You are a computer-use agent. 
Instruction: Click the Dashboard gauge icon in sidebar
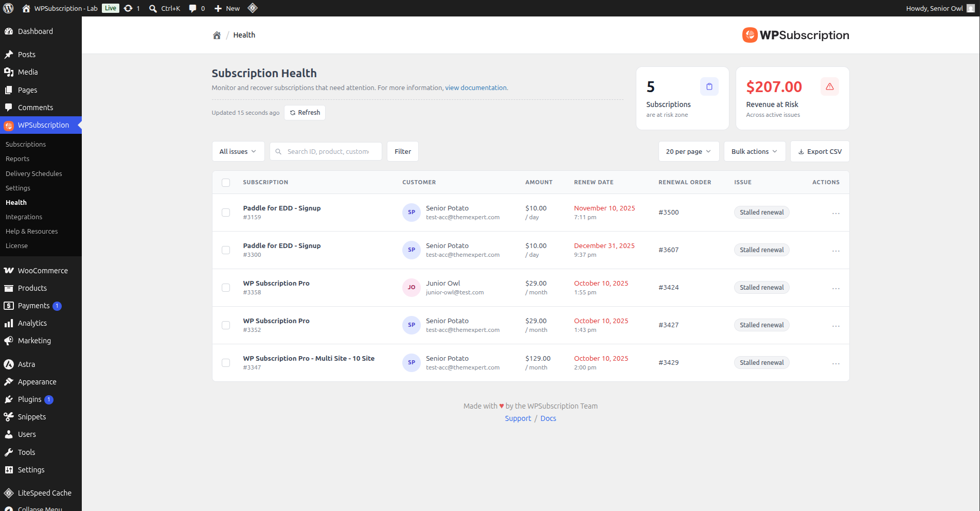click(x=9, y=31)
